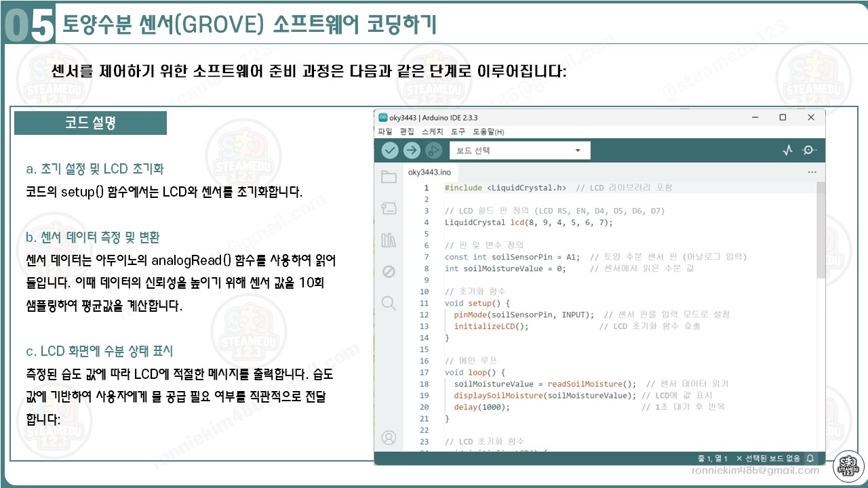Open the 도구 menu
868x488 pixels.
458,131
